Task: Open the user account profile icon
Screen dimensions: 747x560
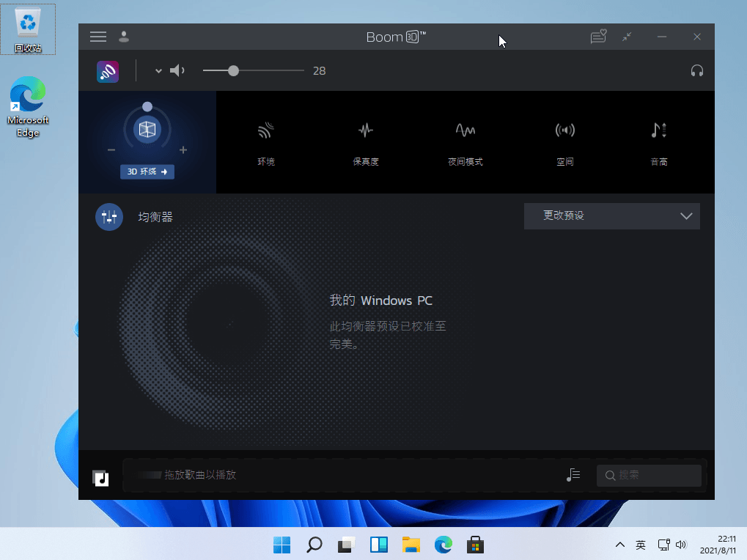Action: point(124,37)
